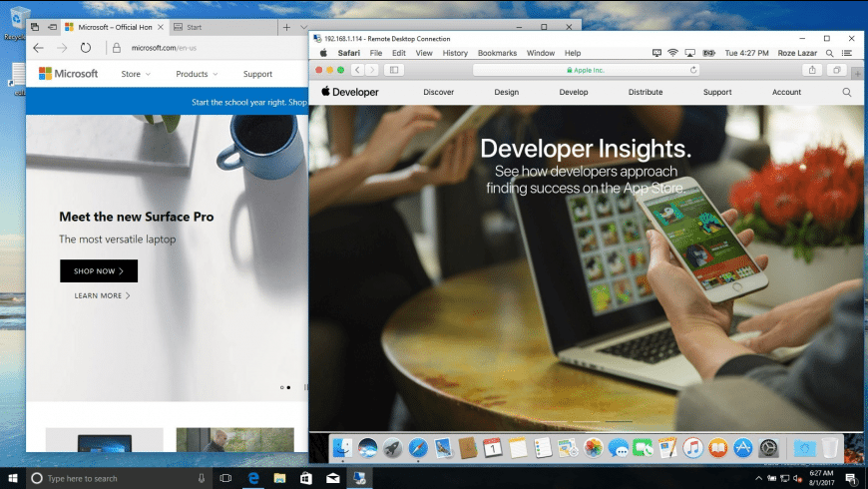Launch iTunes from the macOS dock
The width and height of the screenshot is (868, 489).
[x=693, y=449]
